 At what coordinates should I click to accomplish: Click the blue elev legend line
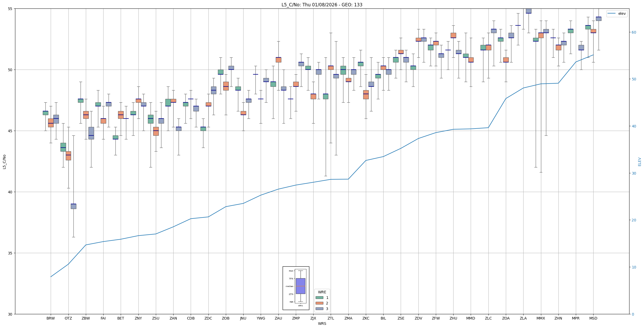(612, 13)
